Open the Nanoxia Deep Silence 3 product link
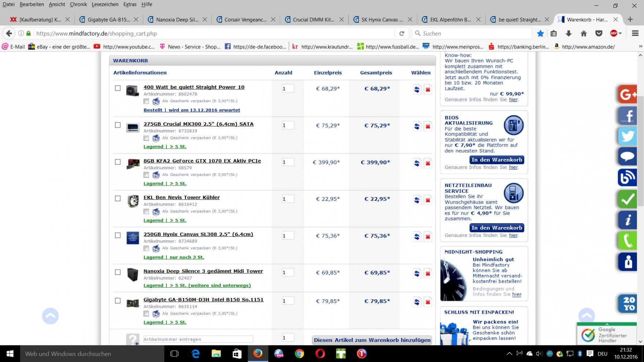The image size is (644, 362). [203, 271]
